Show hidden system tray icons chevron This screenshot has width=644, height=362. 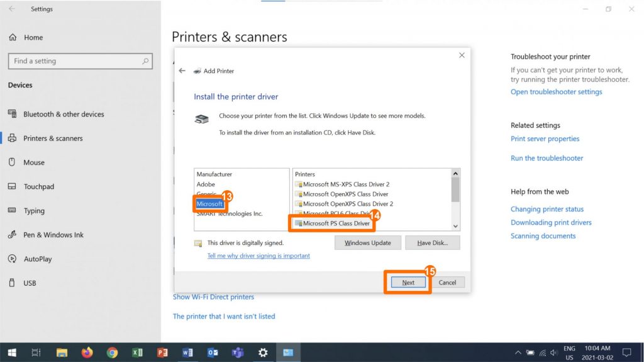point(518,353)
